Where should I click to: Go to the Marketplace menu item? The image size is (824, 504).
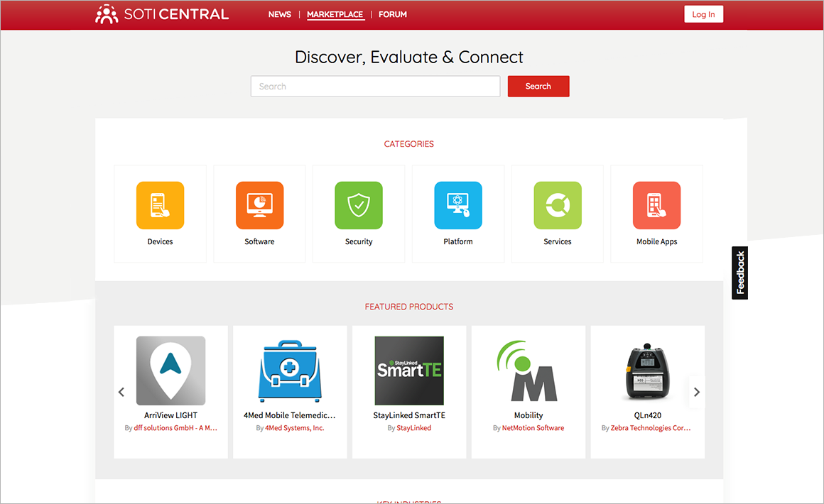click(x=335, y=14)
